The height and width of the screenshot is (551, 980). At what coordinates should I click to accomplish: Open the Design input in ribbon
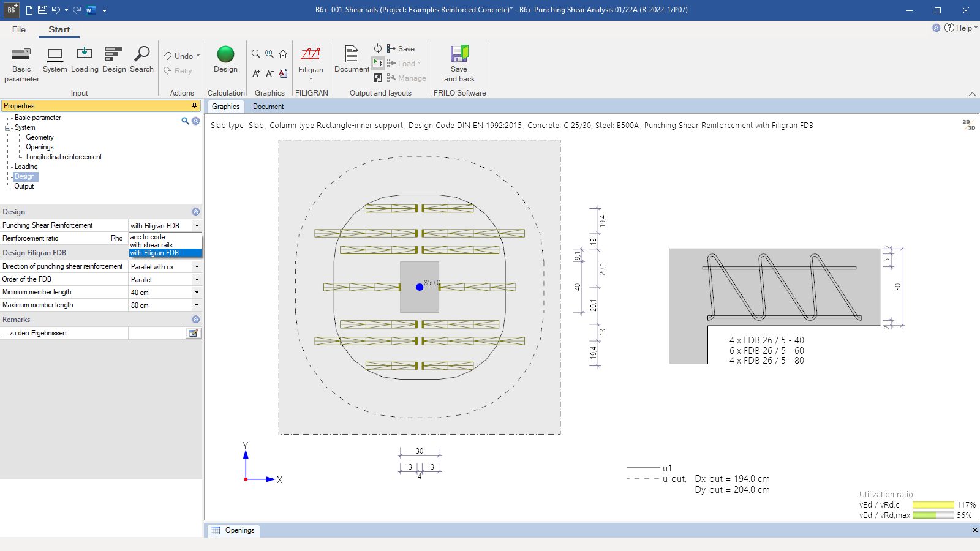click(x=114, y=60)
